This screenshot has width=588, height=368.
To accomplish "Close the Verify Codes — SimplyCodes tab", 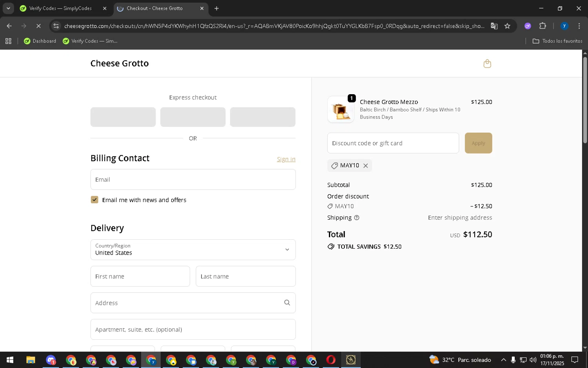I will (105, 8).
